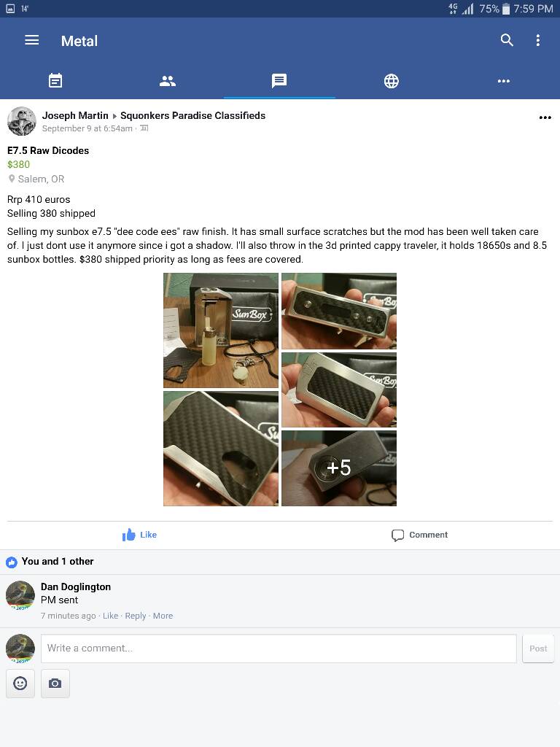
Task: View who liked: You and 1 other
Action: [x=57, y=561]
